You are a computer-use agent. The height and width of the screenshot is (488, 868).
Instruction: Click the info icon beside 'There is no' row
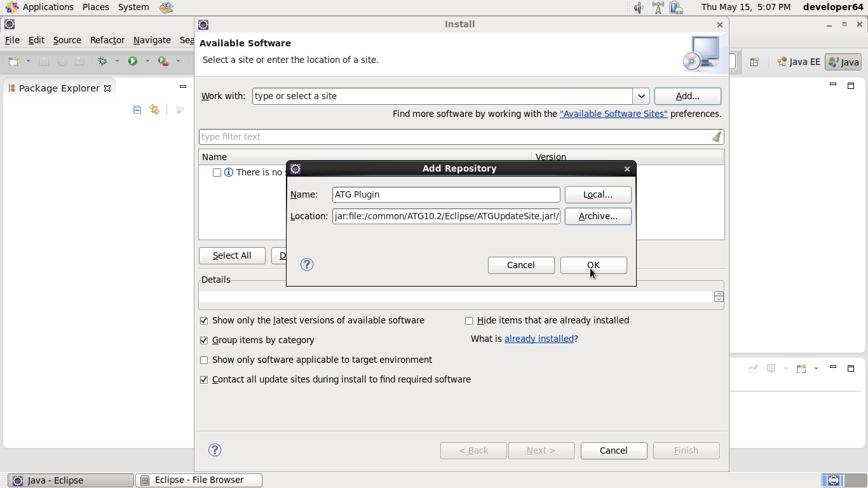[229, 172]
